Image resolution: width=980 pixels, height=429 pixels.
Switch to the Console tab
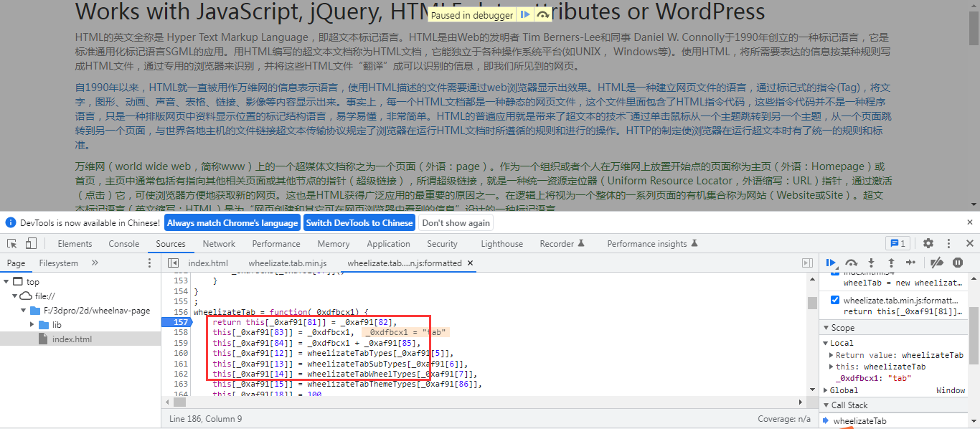click(x=124, y=244)
